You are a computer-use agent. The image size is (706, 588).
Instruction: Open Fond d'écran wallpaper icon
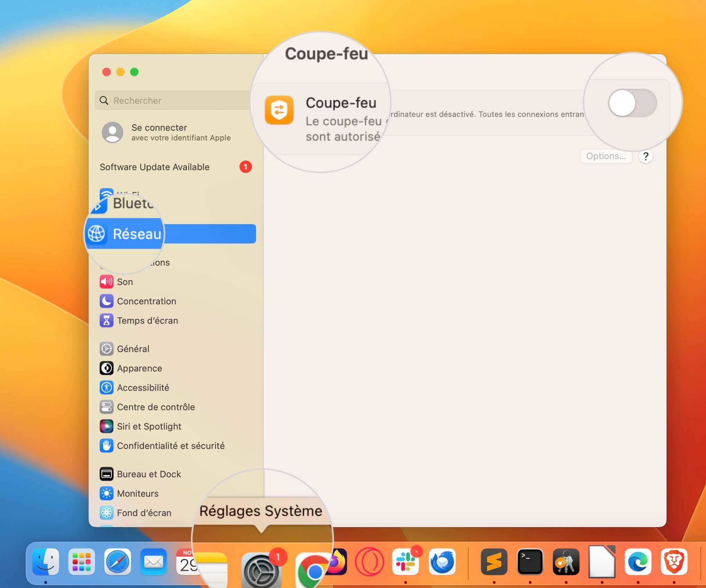tap(106, 513)
